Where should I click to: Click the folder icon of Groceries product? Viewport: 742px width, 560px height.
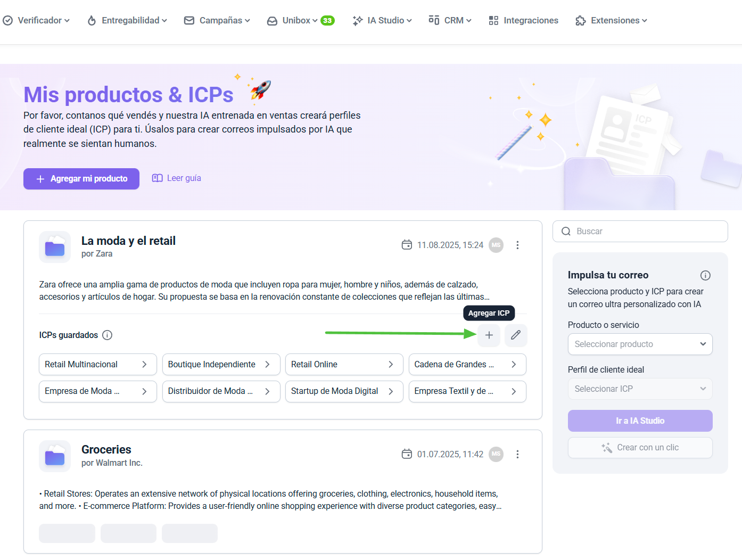click(55, 456)
